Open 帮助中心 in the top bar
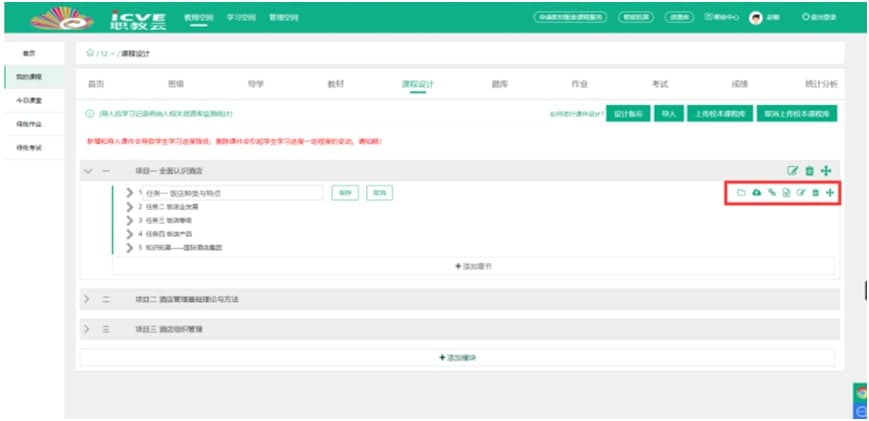The width and height of the screenshot is (869, 421). [722, 18]
